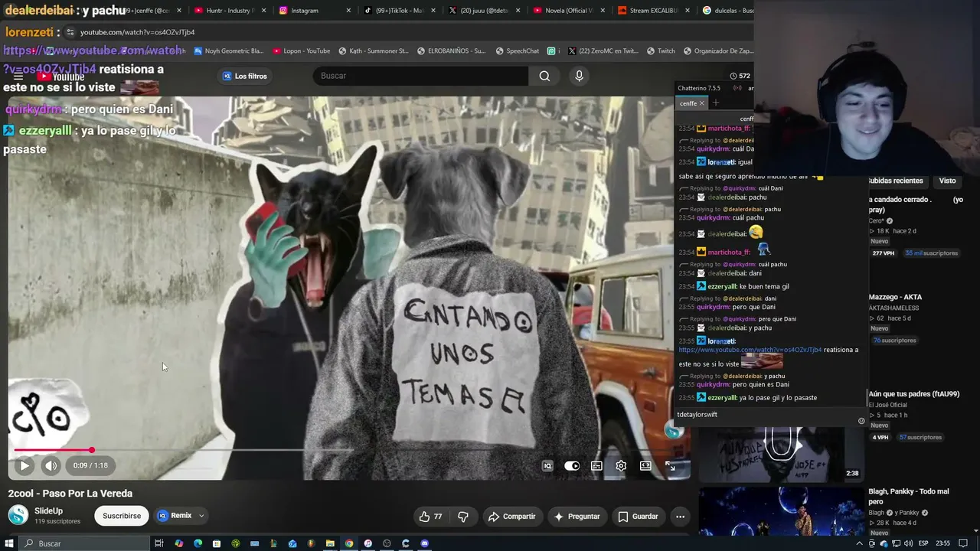Viewport: 980px width, 551px height.
Task: Click the browser address bar URL
Action: tap(137, 32)
